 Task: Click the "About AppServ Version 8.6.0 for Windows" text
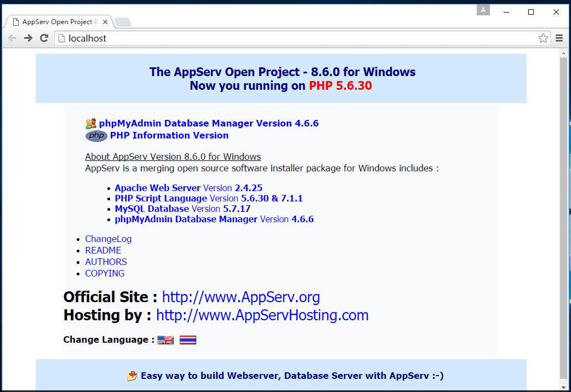(x=173, y=157)
